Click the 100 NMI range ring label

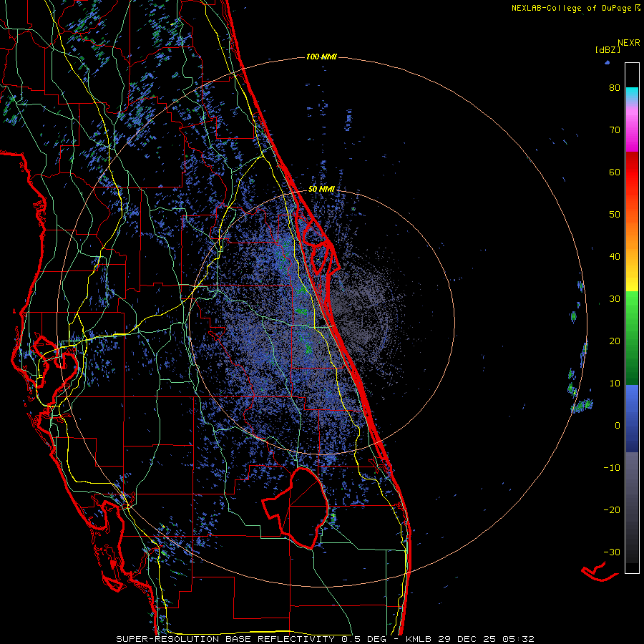pyautogui.click(x=321, y=57)
